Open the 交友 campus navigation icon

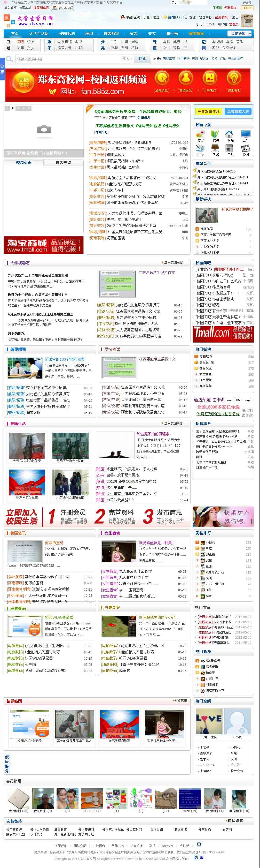[200, 134]
